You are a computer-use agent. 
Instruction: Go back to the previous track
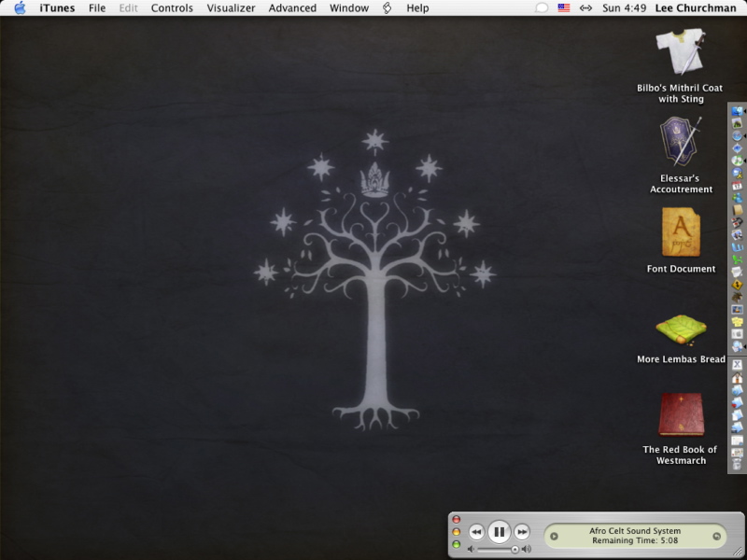pyautogui.click(x=475, y=532)
